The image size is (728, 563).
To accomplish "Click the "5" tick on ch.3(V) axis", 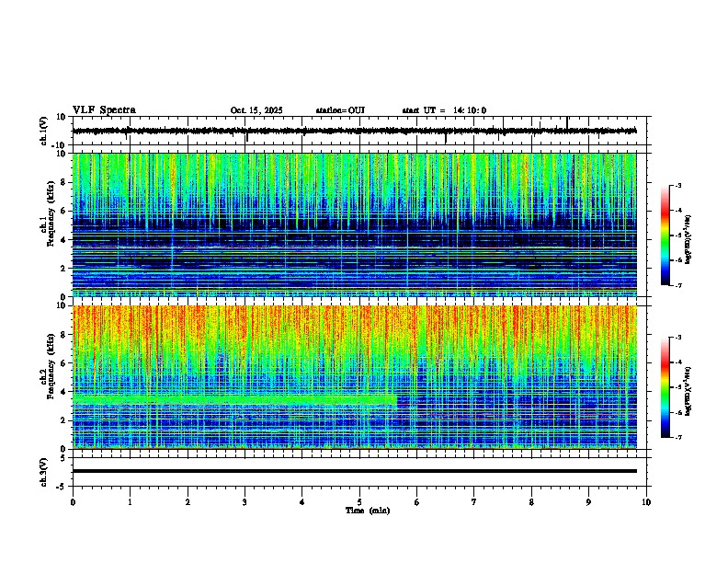I will tap(64, 458).
